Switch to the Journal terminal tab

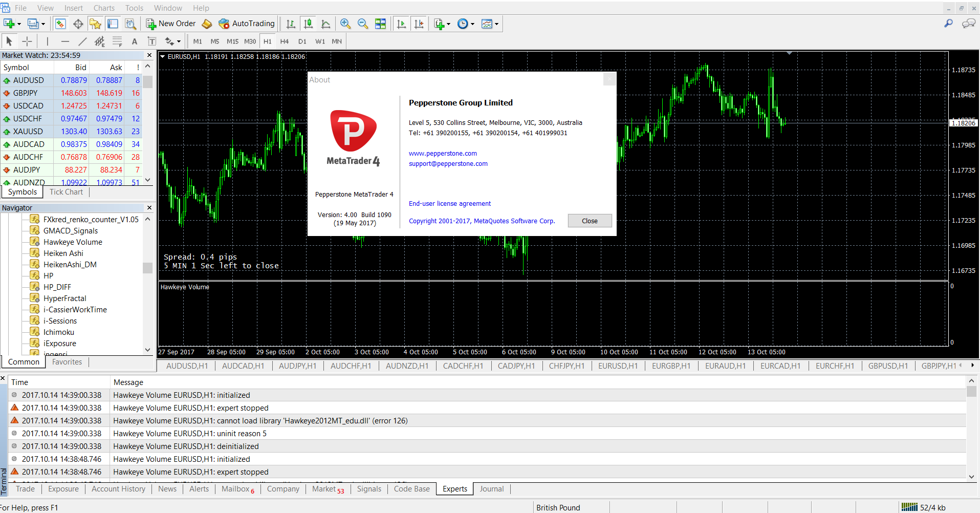point(491,489)
